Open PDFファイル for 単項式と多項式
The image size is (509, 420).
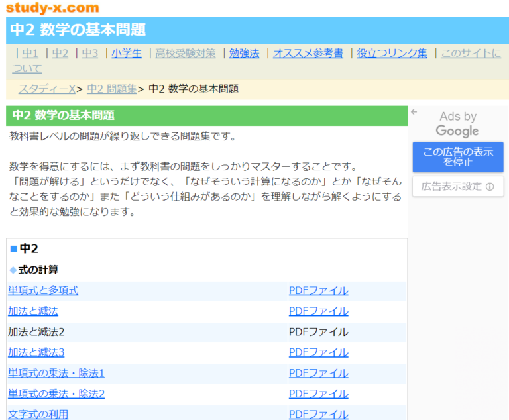pos(319,291)
